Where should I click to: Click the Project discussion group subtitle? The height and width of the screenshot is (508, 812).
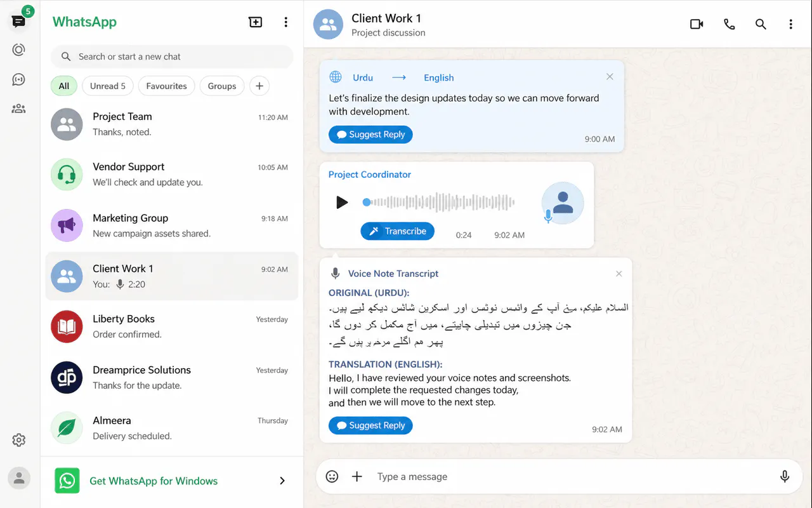[x=388, y=33]
